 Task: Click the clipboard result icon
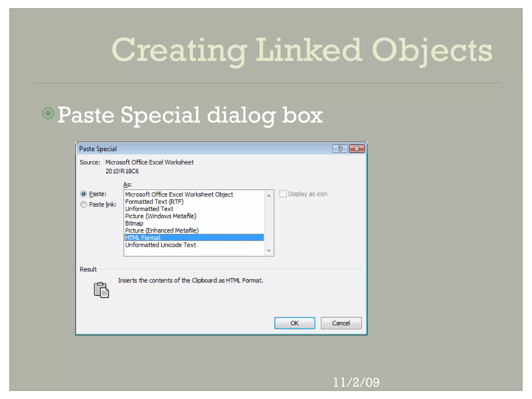pyautogui.click(x=101, y=290)
